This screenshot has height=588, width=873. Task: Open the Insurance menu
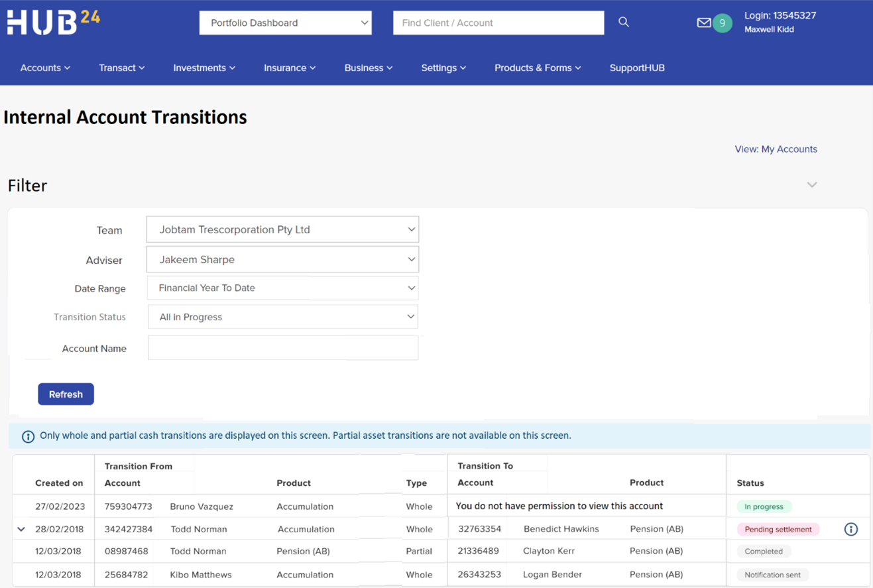[290, 67]
